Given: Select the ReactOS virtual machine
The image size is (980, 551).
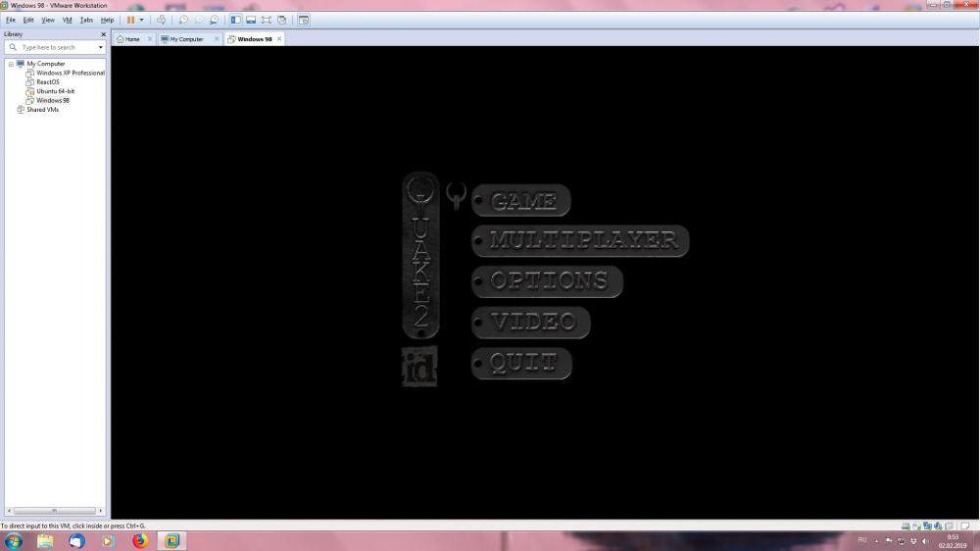Looking at the screenshot, I should coord(47,82).
